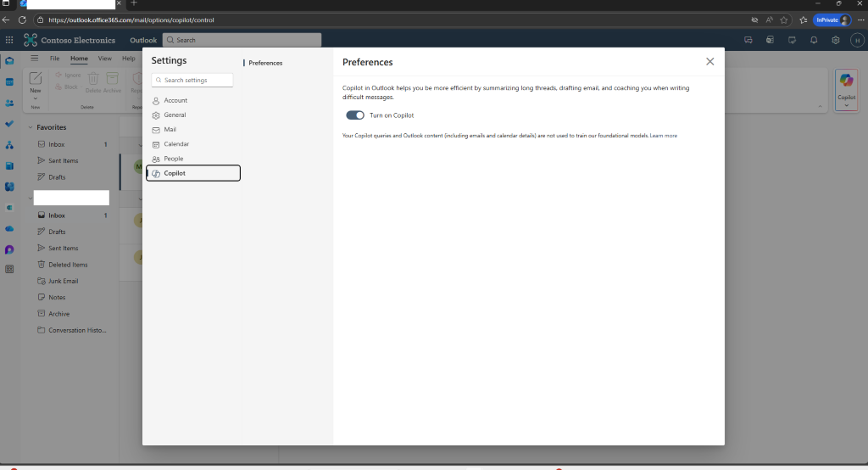Click the browser back arrow

point(6,20)
